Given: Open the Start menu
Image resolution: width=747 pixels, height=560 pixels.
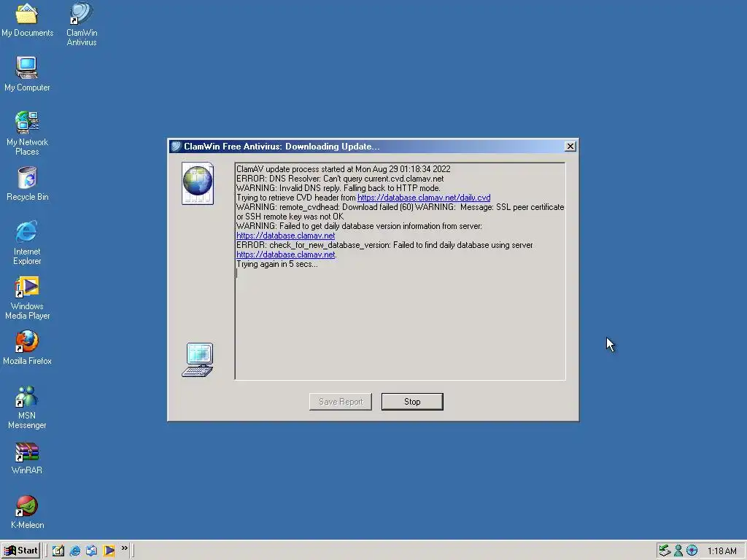Looking at the screenshot, I should click(x=20, y=551).
